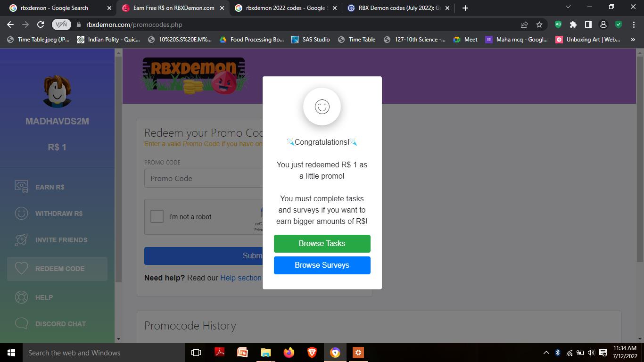Open Firefox from the taskbar
This screenshot has height=362, width=644.
[x=289, y=353]
